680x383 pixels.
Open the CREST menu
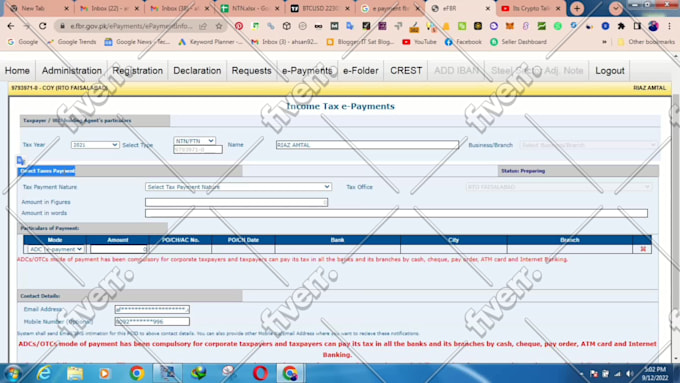(406, 71)
